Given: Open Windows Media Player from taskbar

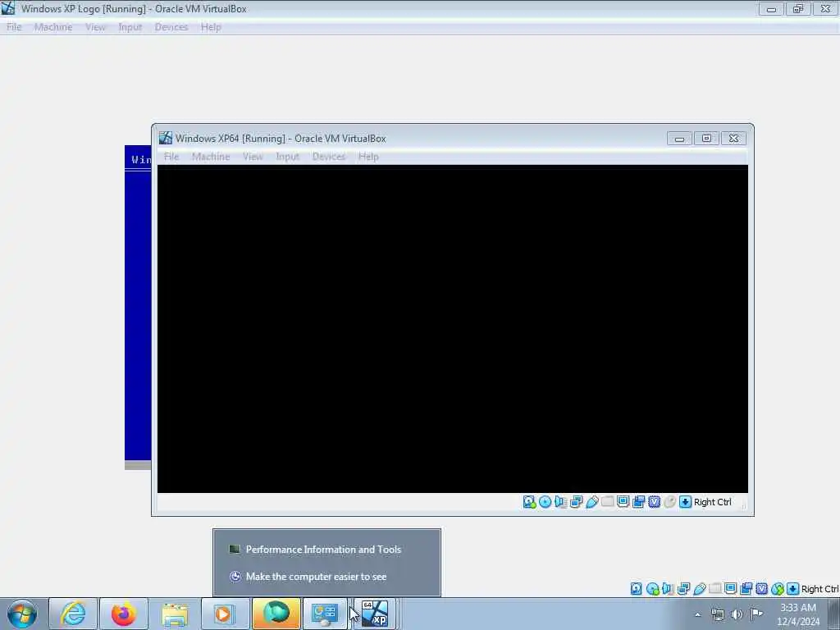Looking at the screenshot, I should point(225,614).
